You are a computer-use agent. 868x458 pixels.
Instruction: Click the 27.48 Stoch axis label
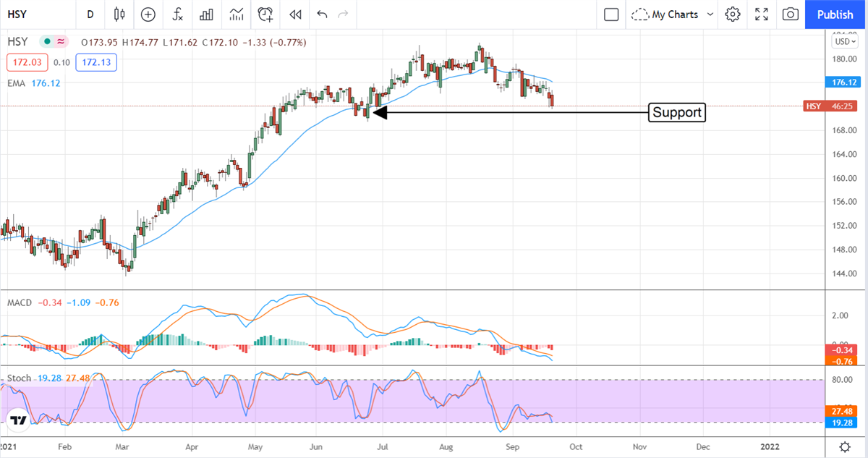(840, 412)
